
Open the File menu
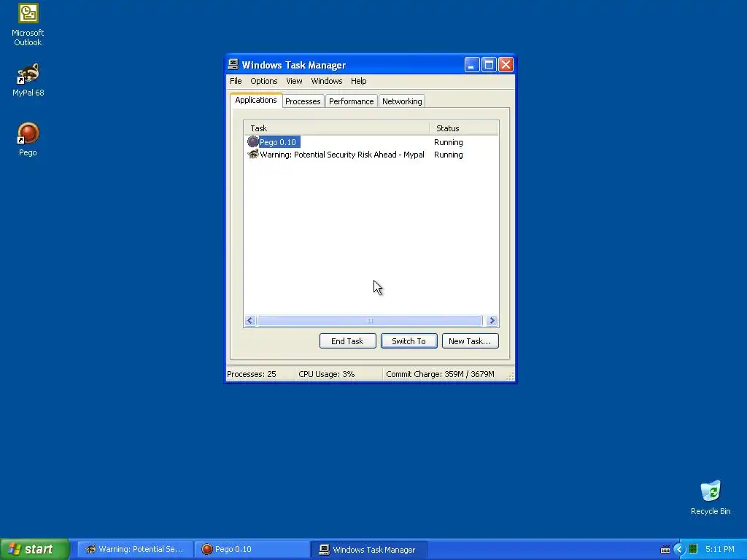pyautogui.click(x=236, y=81)
